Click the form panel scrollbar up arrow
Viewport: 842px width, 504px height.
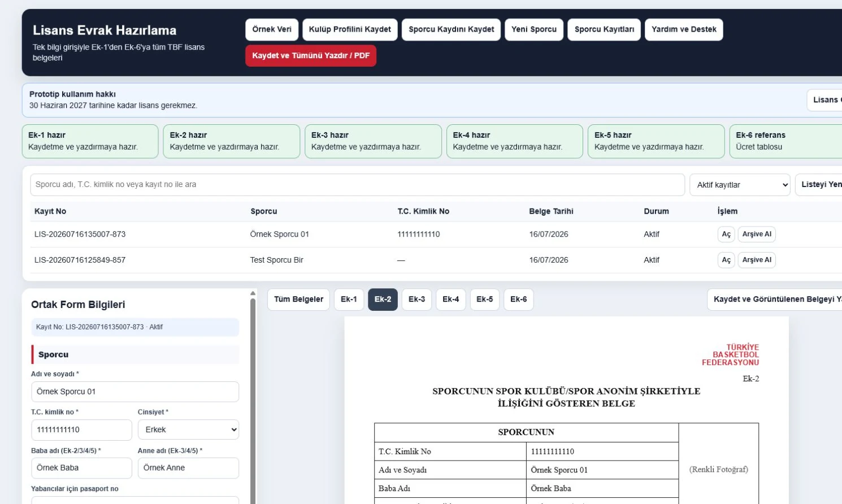pyautogui.click(x=253, y=294)
